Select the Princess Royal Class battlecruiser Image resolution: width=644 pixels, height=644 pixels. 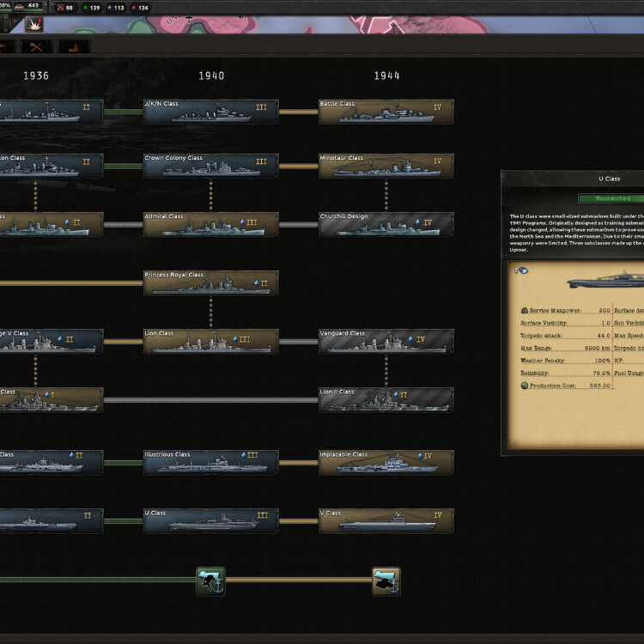pos(210,283)
